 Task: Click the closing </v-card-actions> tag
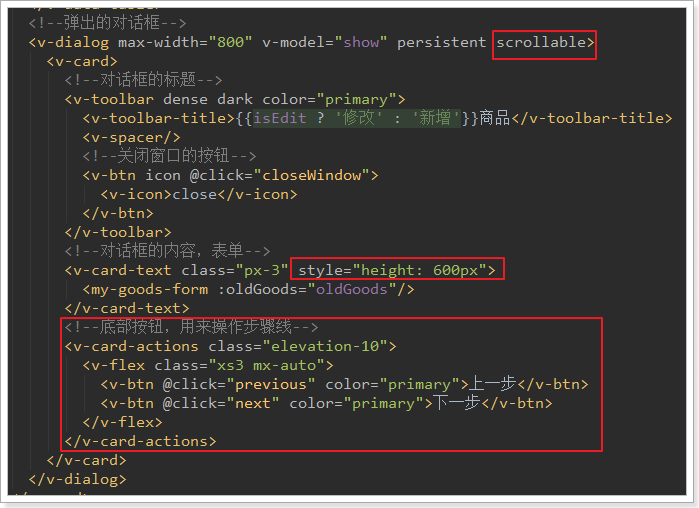(x=140, y=442)
